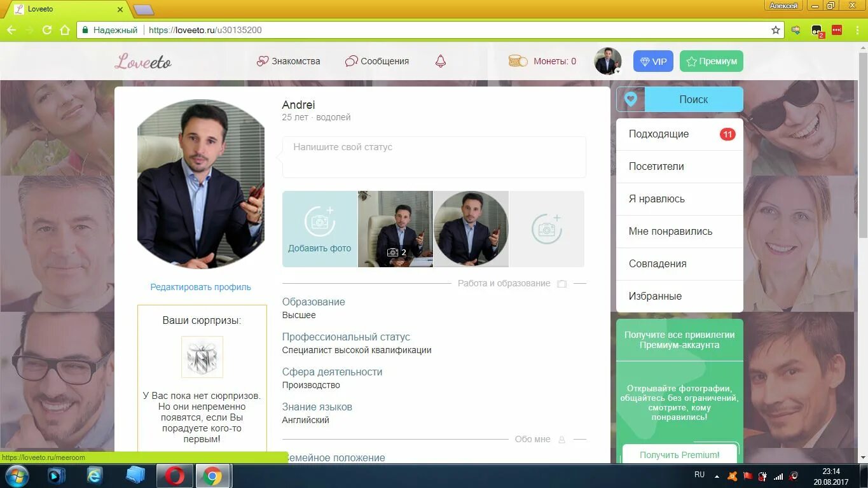This screenshot has height=488, width=868.
Task: Click the heart icon next to Поиск
Action: 630,99
